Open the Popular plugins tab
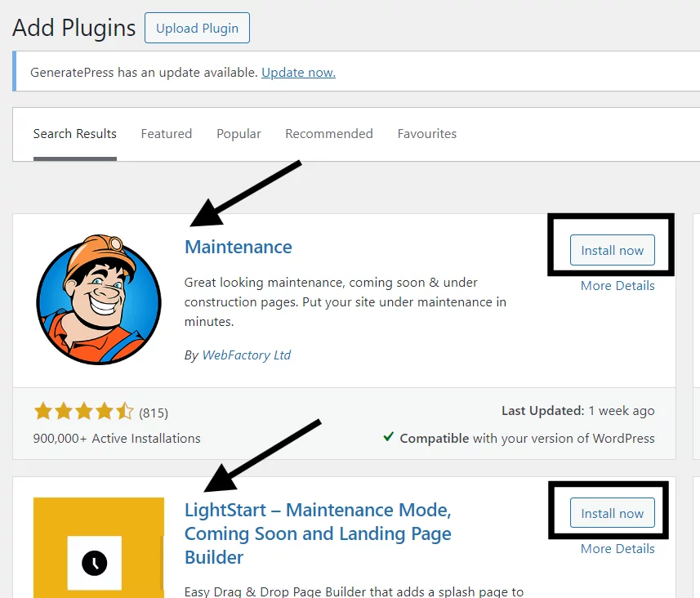Viewport: 700px width, 598px height. pyautogui.click(x=239, y=134)
